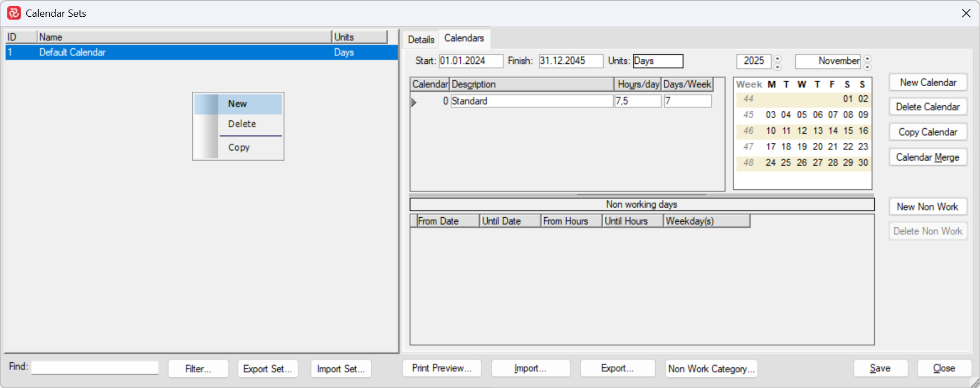Click the Import button
Viewport: 980px width, 388px height.
(x=530, y=368)
